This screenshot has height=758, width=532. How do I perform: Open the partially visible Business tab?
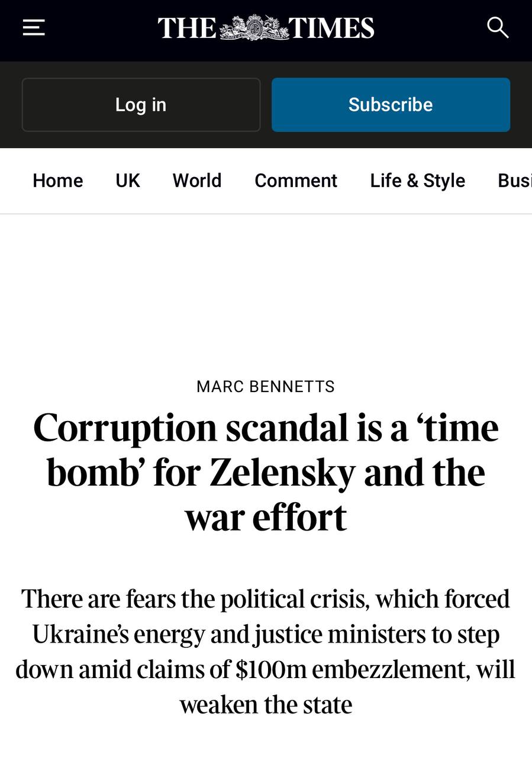pyautogui.click(x=514, y=181)
